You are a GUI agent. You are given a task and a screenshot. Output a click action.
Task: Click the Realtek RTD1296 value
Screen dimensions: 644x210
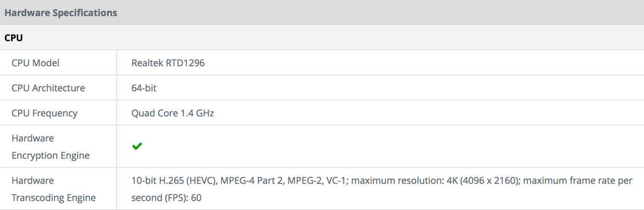(x=168, y=63)
